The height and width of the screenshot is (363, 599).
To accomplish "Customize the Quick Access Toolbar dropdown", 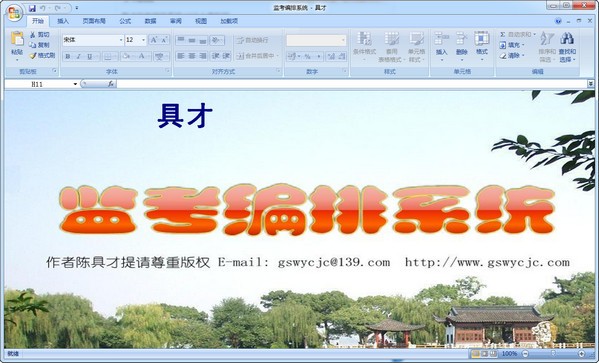I will [x=77, y=8].
